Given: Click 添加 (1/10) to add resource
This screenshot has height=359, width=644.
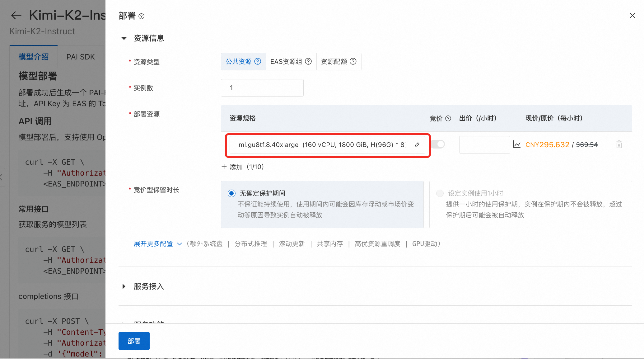Looking at the screenshot, I should (243, 167).
